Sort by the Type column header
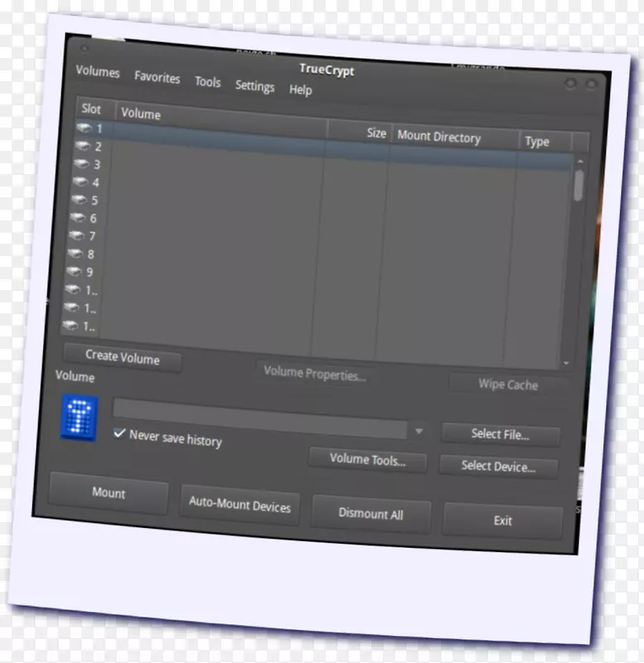644x663 pixels. (546, 142)
